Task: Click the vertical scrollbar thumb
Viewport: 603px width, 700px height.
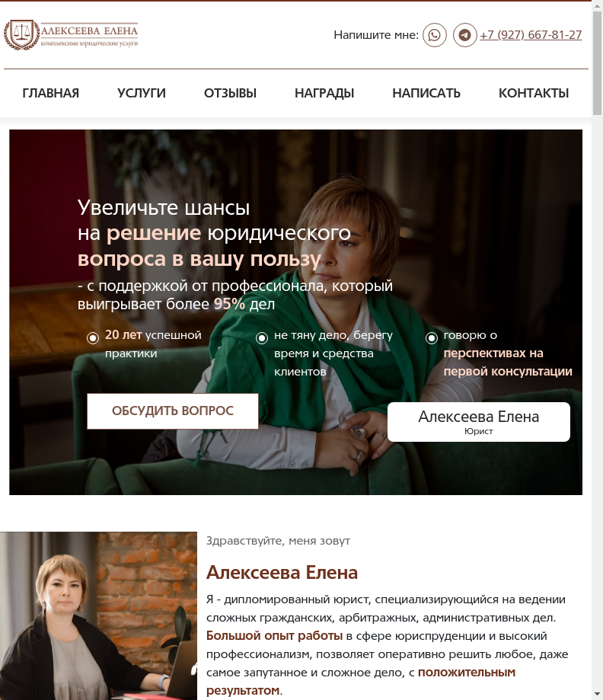Action: point(597,62)
